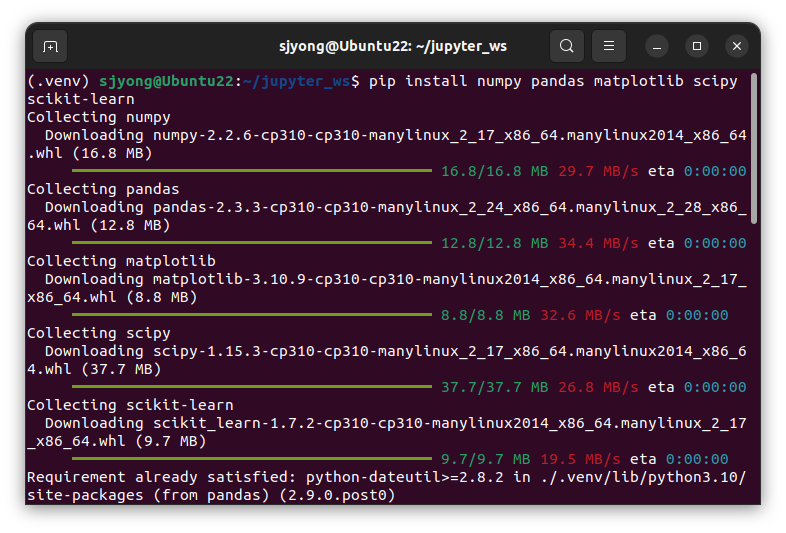Click the '(.venv)' prompt prefix
The image size is (786, 533).
[58, 81]
